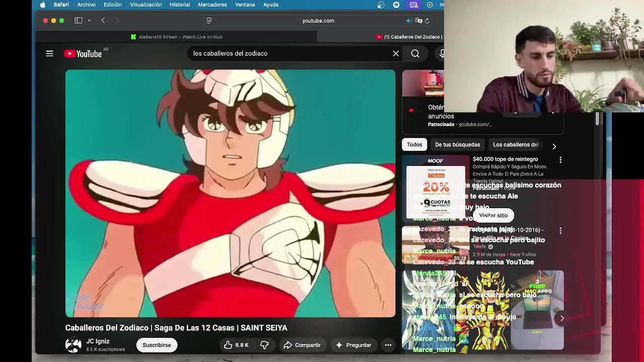The height and width of the screenshot is (362, 644).
Task: Open Telefe video three-dot options
Action: (x=560, y=231)
